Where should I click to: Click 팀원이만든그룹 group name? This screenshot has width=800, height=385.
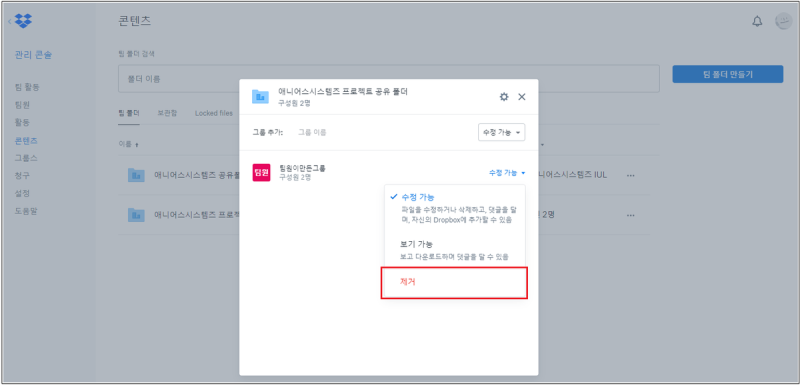(303, 168)
